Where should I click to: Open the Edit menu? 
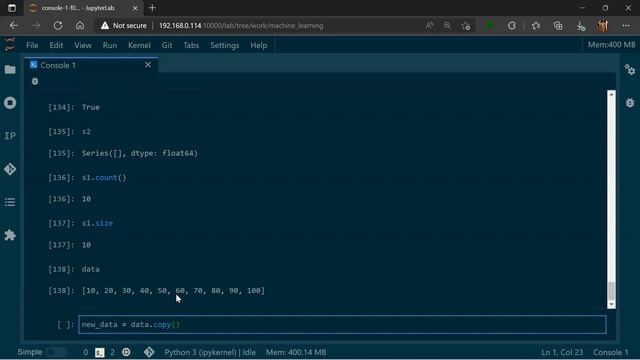tap(56, 45)
